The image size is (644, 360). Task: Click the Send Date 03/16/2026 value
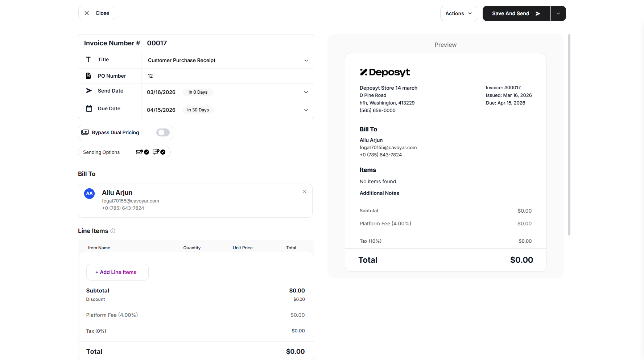(161, 92)
